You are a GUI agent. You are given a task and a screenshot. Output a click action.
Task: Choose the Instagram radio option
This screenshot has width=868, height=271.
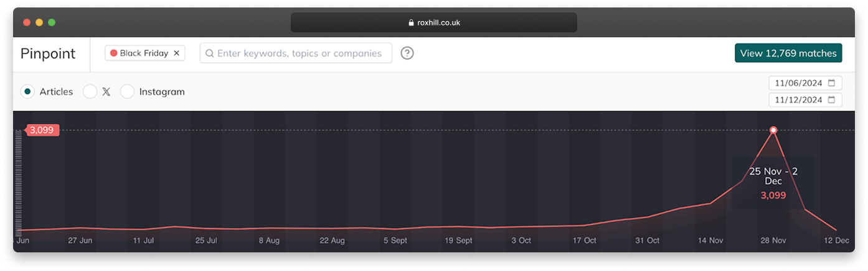pyautogui.click(x=127, y=92)
